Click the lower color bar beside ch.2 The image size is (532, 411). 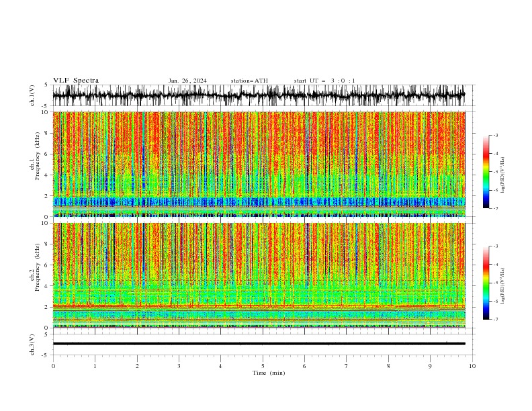pyautogui.click(x=486, y=283)
